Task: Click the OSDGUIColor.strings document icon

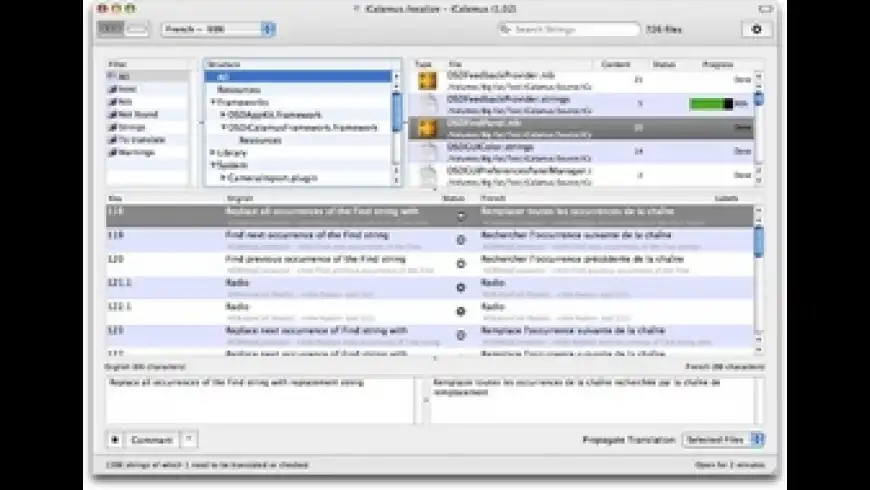Action: (427, 152)
